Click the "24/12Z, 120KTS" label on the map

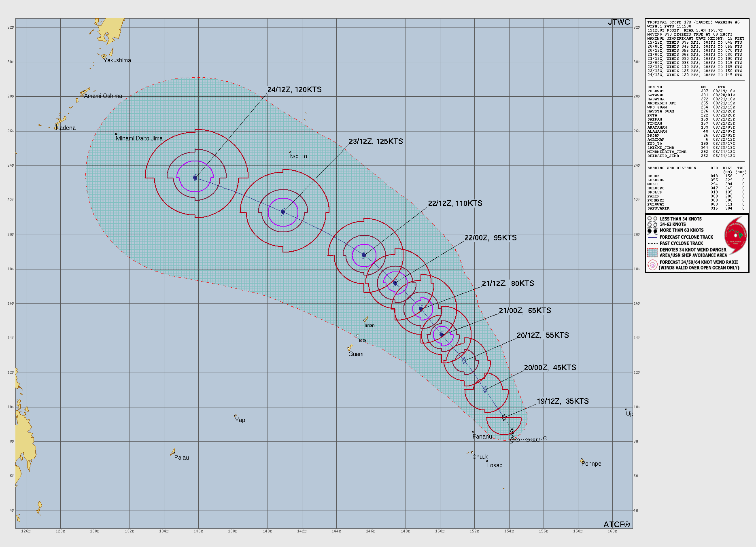point(295,90)
